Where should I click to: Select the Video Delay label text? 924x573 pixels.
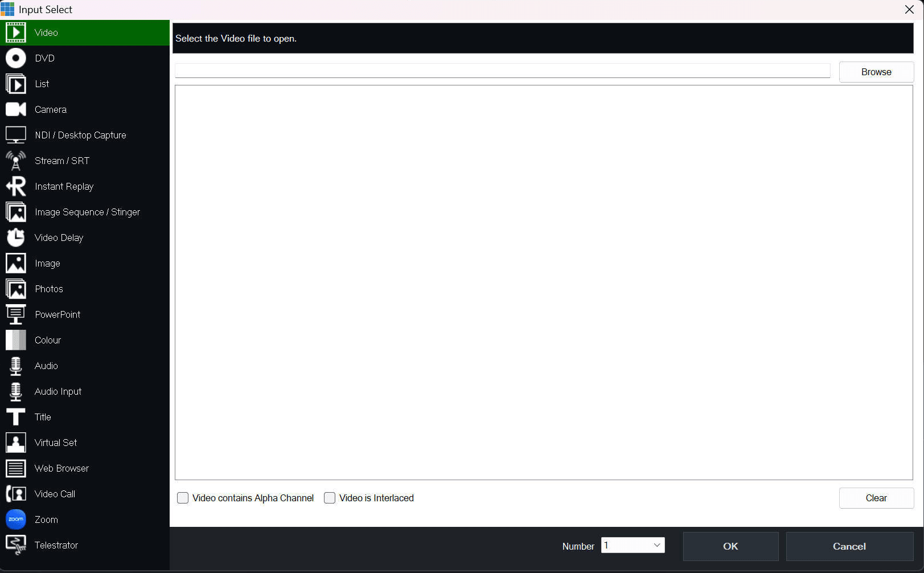[x=59, y=238]
